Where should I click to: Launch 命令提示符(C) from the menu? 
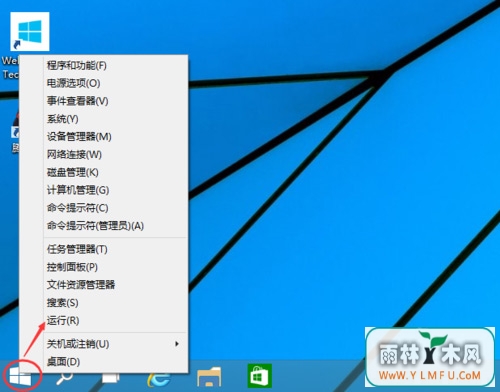(104, 208)
